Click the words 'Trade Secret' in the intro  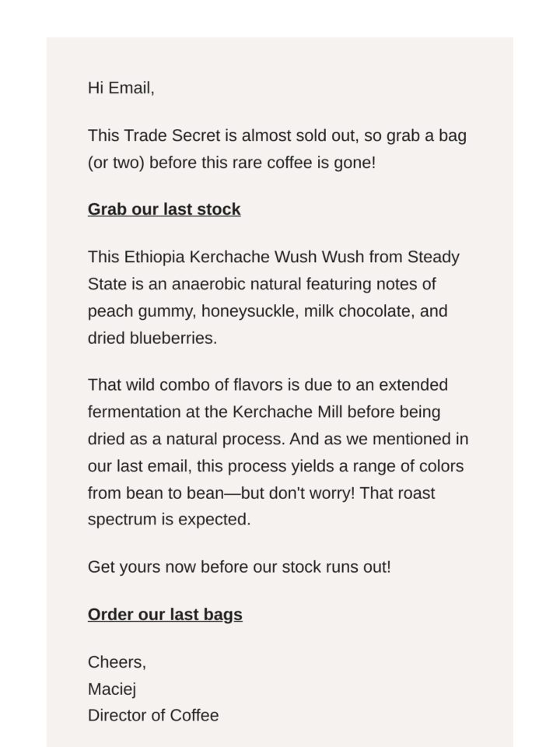click(172, 135)
